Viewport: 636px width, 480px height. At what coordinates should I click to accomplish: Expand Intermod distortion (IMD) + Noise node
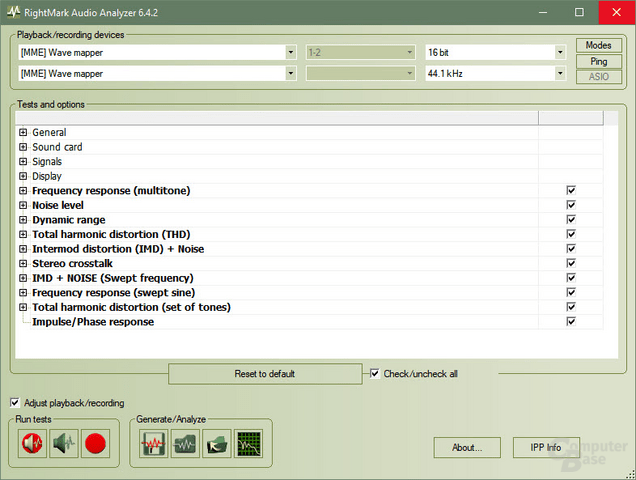point(23,249)
